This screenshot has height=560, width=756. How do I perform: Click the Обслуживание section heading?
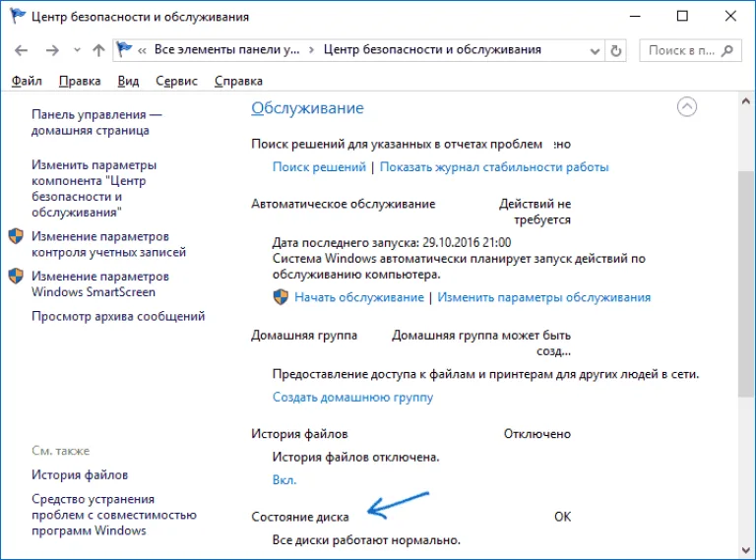[307, 108]
